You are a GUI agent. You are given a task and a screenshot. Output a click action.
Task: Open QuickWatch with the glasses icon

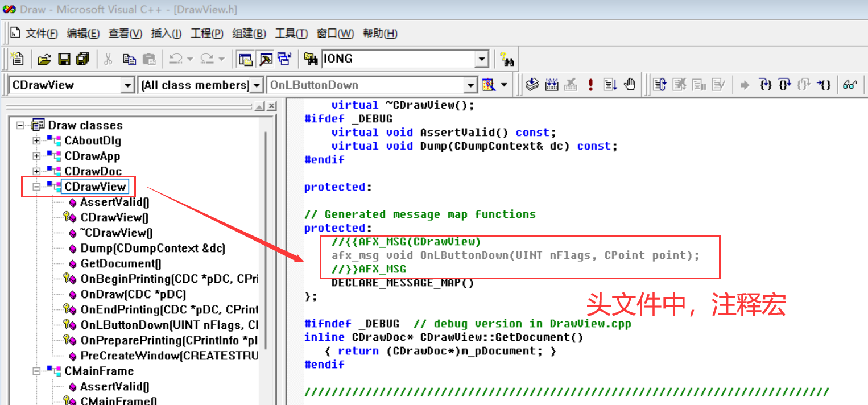tap(850, 85)
